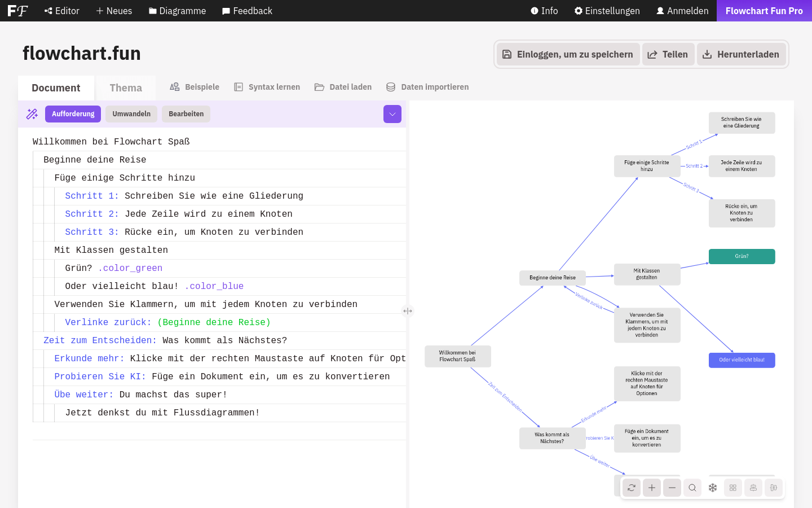Select the 'Mit Klassen gestalten' node
The image size is (812, 508).
point(647,274)
